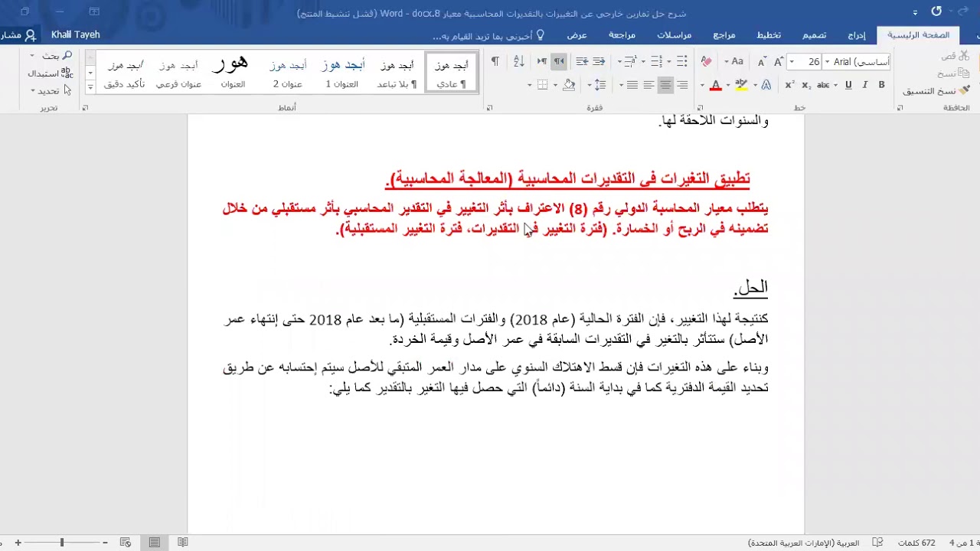Expand the styles gallery more arrow
The image size is (980, 551).
[x=90, y=87]
